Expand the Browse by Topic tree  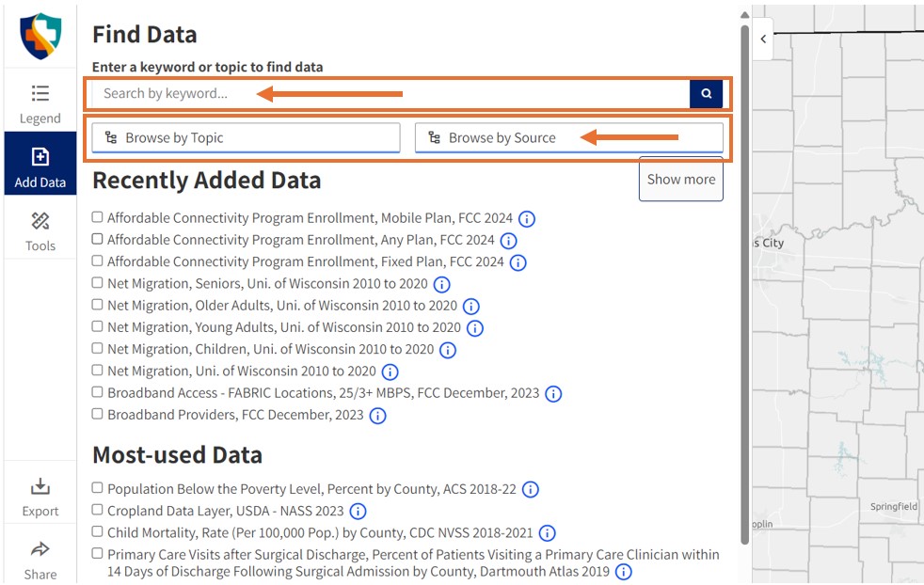pyautogui.click(x=246, y=137)
